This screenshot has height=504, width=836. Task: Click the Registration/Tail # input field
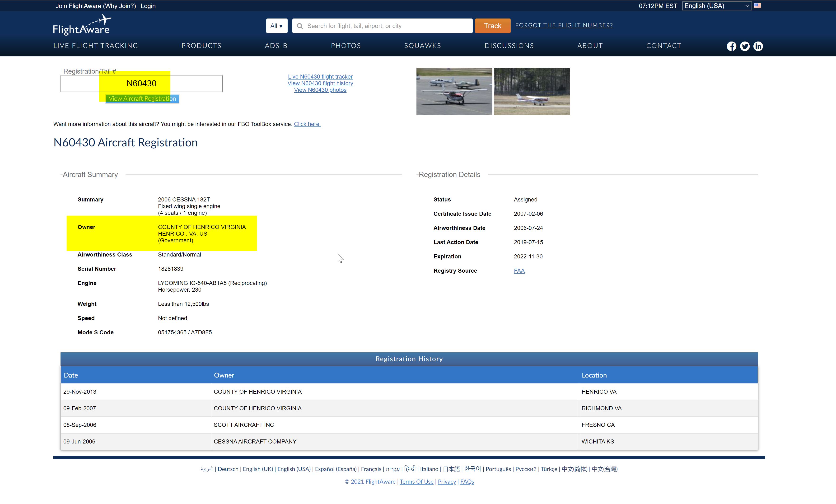tap(141, 84)
